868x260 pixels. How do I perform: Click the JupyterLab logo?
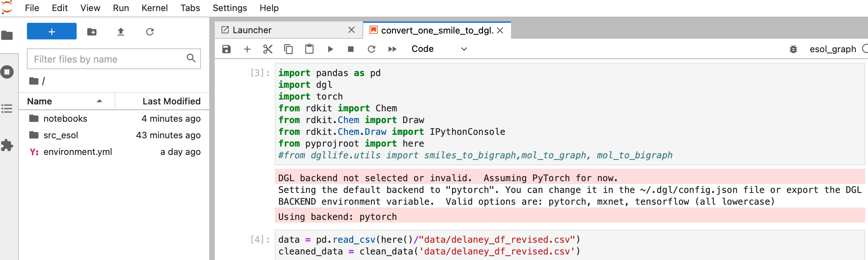coord(7,8)
